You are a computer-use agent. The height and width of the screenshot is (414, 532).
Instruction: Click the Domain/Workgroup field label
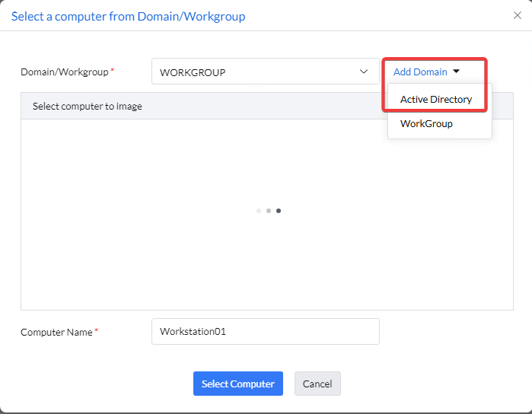[65, 72]
